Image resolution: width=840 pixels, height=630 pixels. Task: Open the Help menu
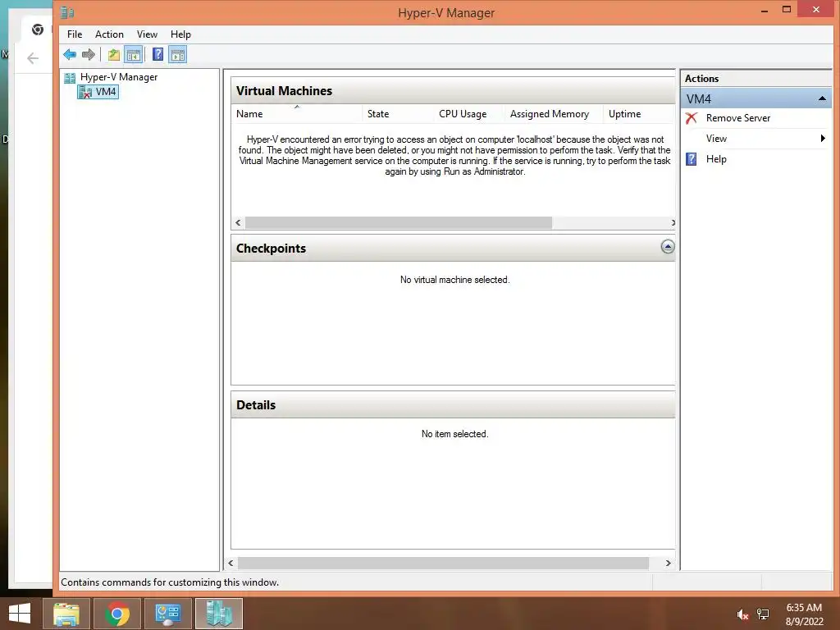click(180, 34)
